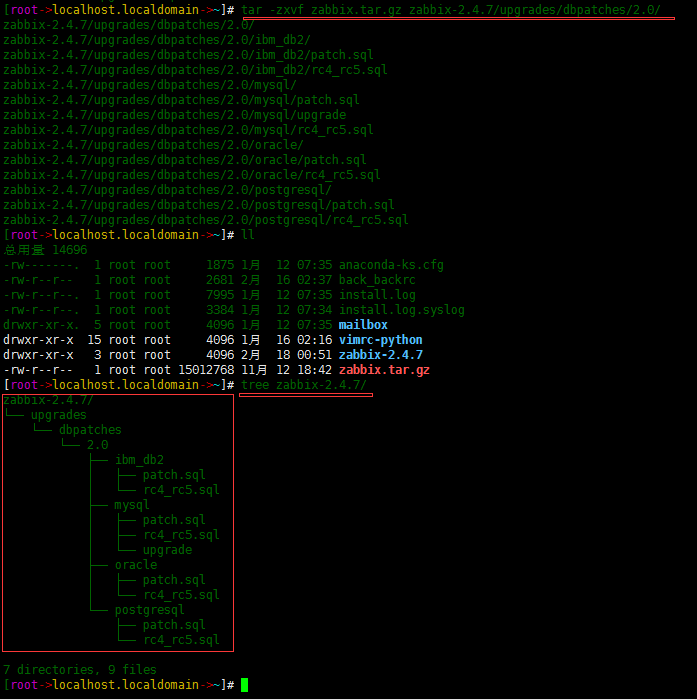Click the '总用量 14696' total line
Image resolution: width=697 pixels, height=700 pixels.
tap(45, 250)
